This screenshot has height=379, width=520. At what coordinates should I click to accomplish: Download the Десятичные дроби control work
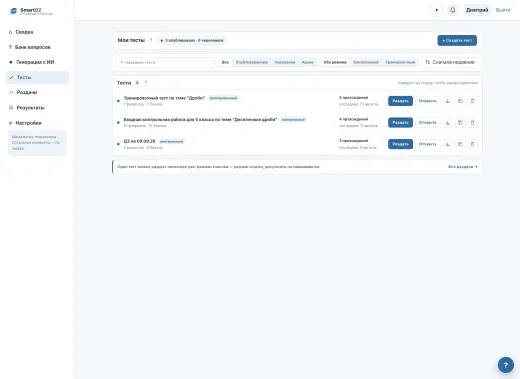click(x=448, y=123)
